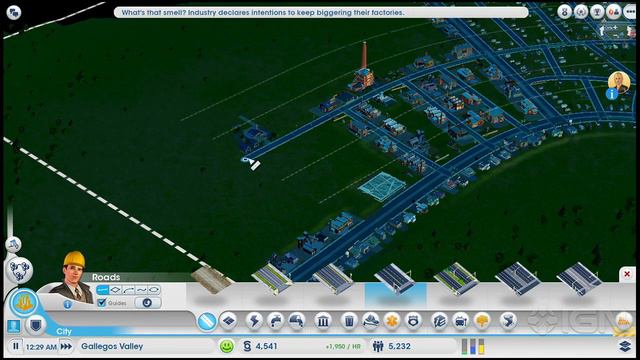Click the bulldoze tool icon above region view
This screenshot has height=360, width=640.
point(13,244)
